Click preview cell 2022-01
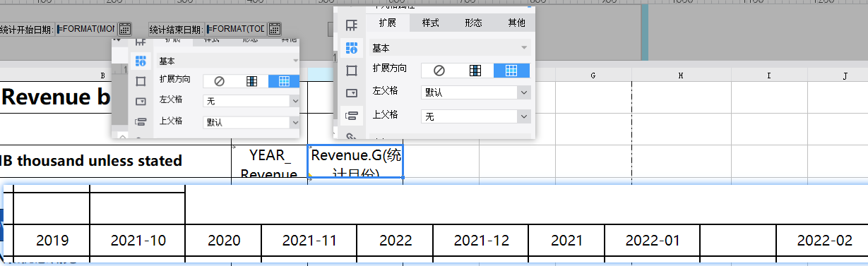 click(x=653, y=241)
